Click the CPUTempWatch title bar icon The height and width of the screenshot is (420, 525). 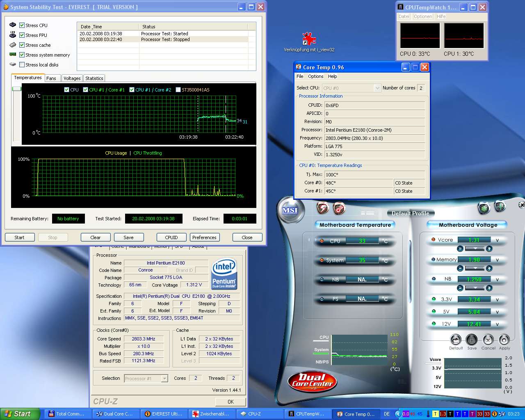point(400,7)
